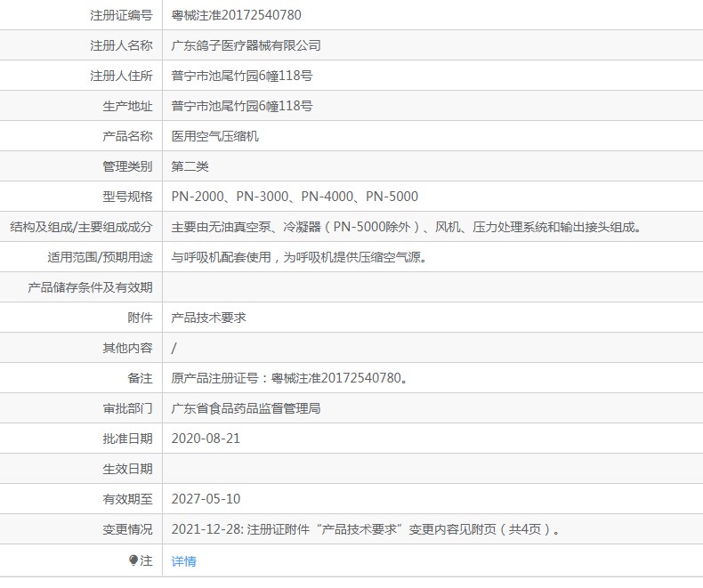Select address value in the 生产地址 row
This screenshot has width=703, height=588.
(x=242, y=106)
